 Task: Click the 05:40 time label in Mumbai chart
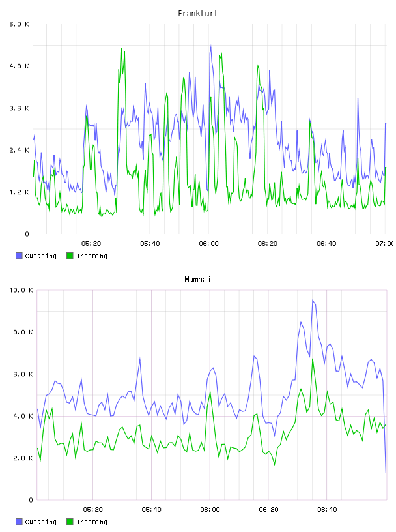click(x=151, y=510)
